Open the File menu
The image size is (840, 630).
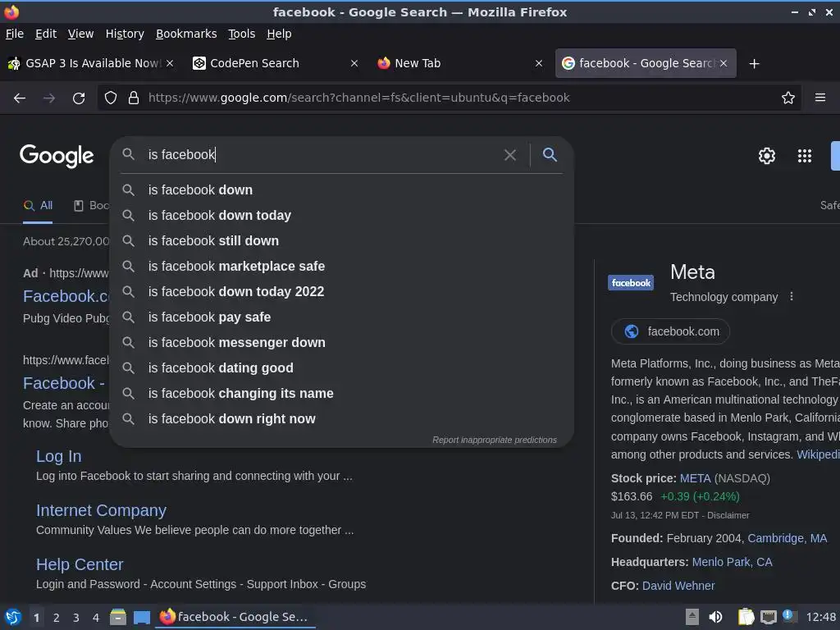tap(15, 34)
